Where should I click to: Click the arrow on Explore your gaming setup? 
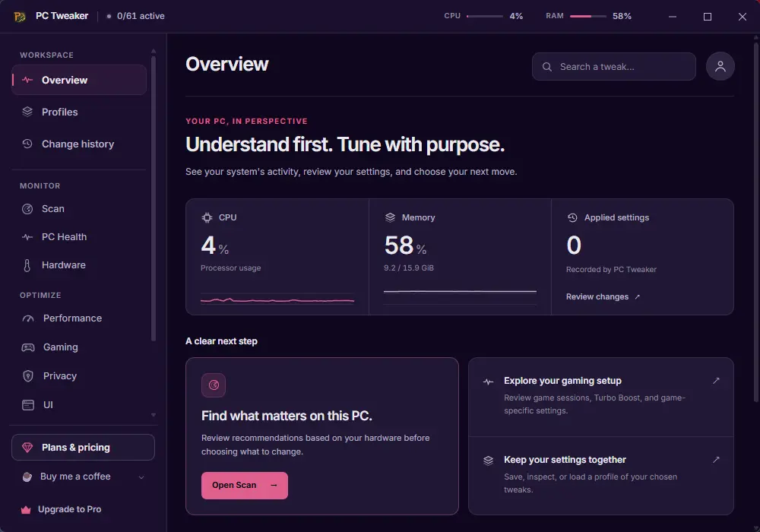click(716, 381)
